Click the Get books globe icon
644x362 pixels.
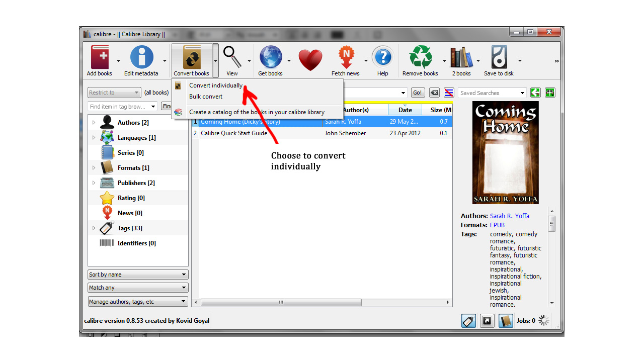pos(270,57)
